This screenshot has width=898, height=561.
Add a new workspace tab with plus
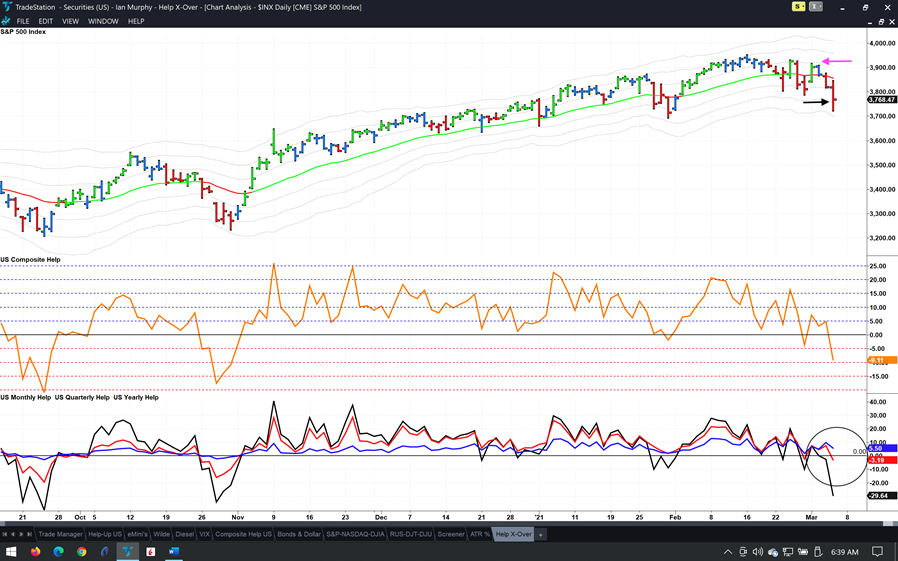click(541, 535)
